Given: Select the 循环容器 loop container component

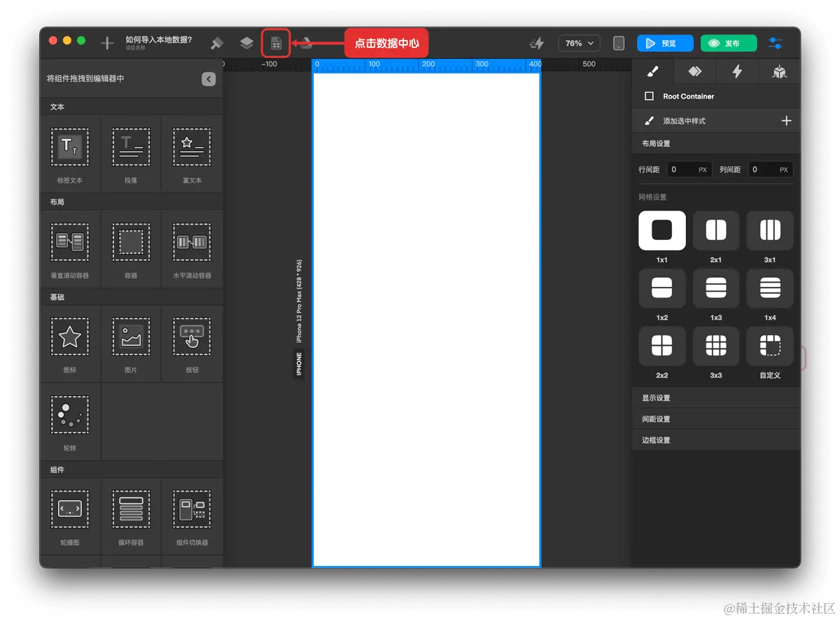Looking at the screenshot, I should 131,516.
